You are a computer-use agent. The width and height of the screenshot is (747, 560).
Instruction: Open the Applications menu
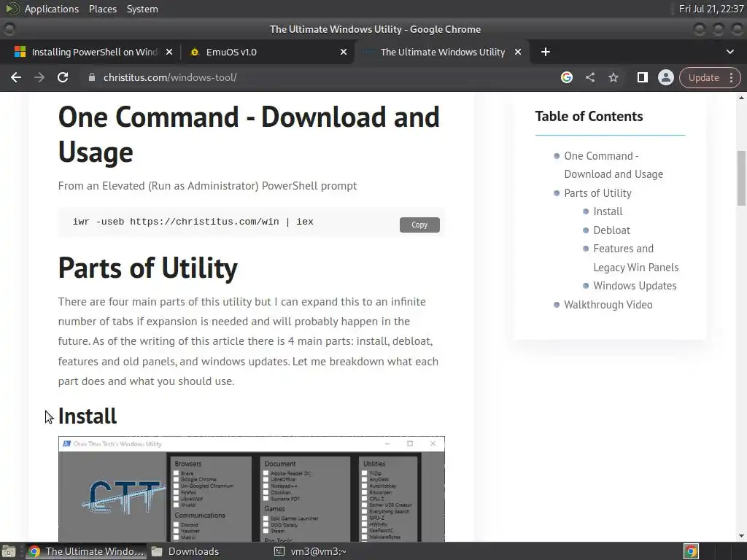click(x=52, y=9)
